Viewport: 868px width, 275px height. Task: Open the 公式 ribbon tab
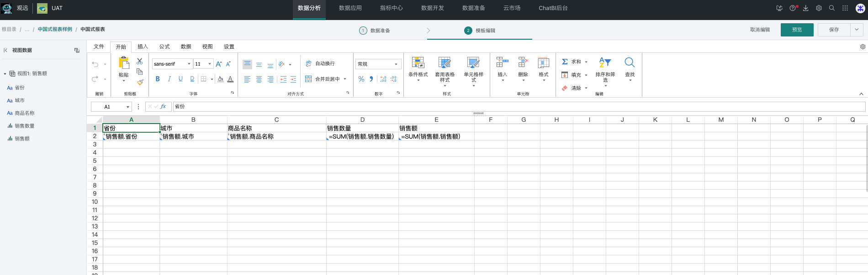coord(164,47)
